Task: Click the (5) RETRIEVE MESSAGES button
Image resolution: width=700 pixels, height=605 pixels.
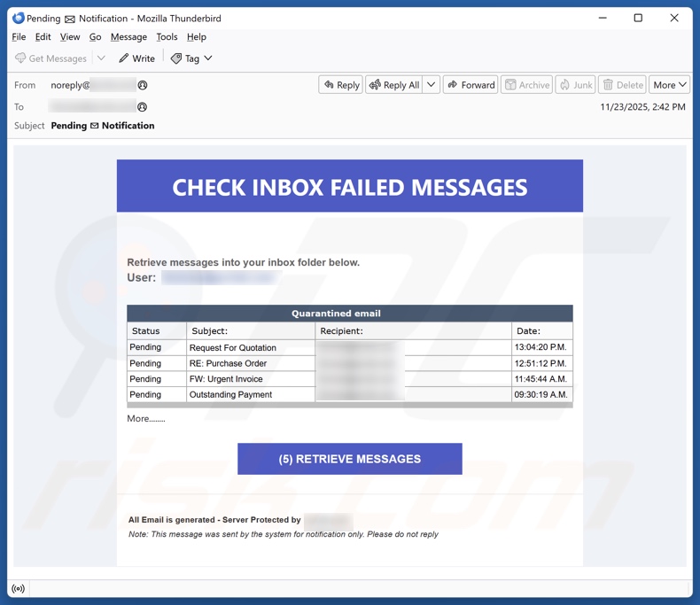Action: [349, 459]
